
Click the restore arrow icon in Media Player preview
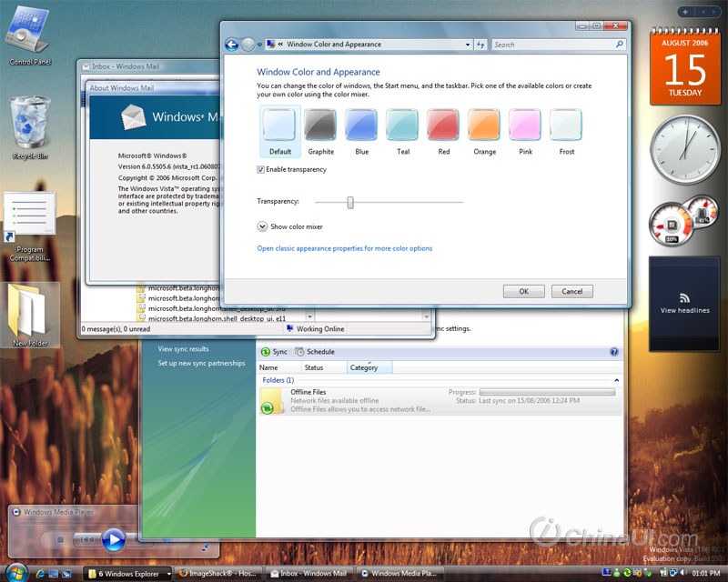click(206, 547)
